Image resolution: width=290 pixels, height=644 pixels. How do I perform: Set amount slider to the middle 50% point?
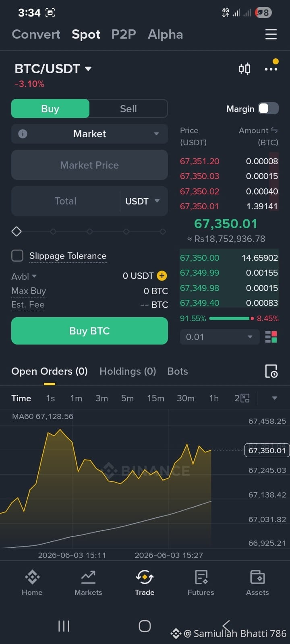click(x=89, y=231)
